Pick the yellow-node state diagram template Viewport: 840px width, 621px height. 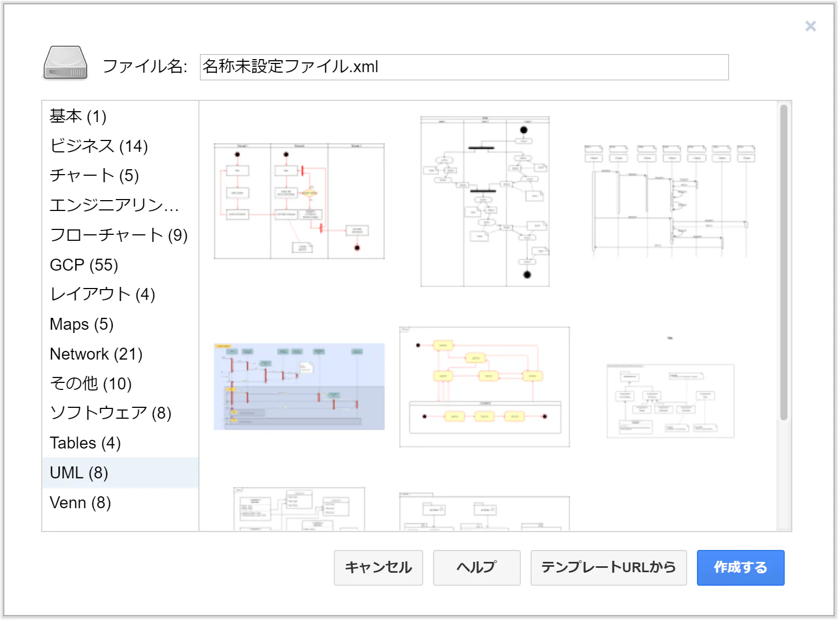(484, 387)
